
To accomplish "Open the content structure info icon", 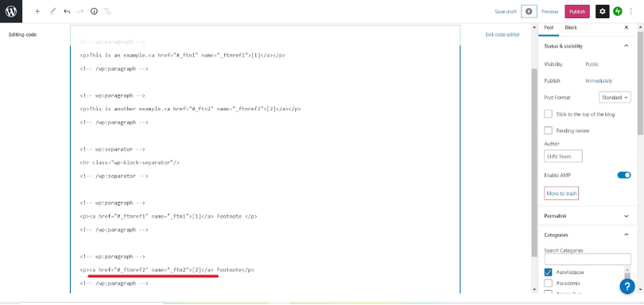I will 94,11.
